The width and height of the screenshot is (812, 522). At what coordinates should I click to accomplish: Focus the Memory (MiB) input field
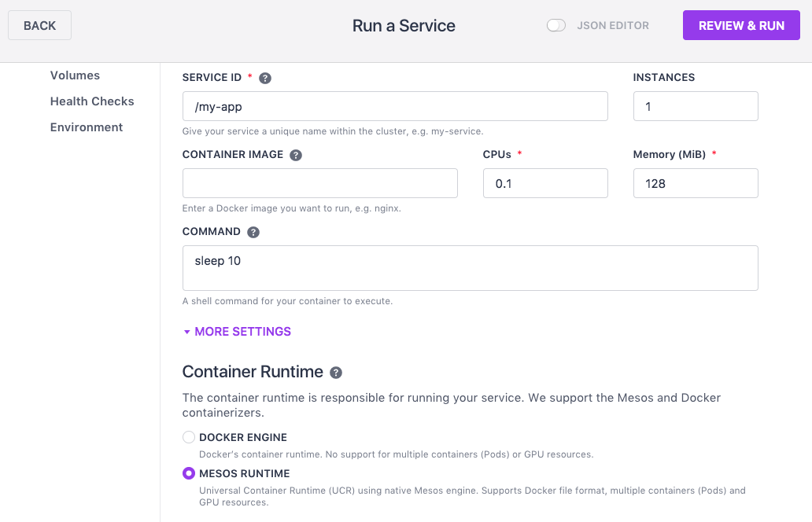[696, 183]
